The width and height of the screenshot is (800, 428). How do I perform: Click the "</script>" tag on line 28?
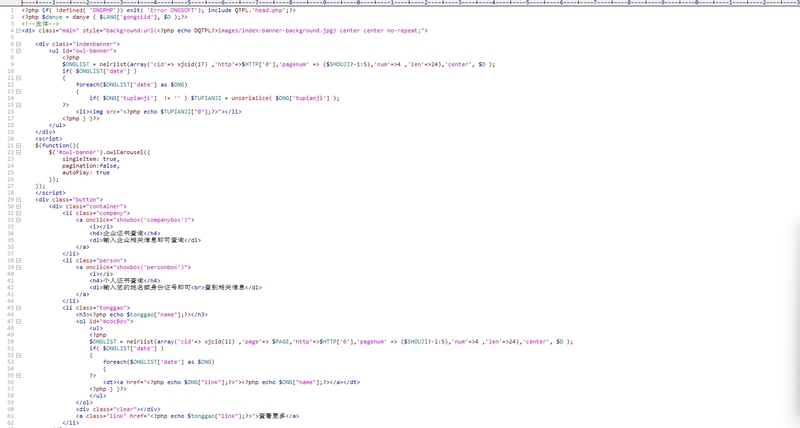click(51, 193)
